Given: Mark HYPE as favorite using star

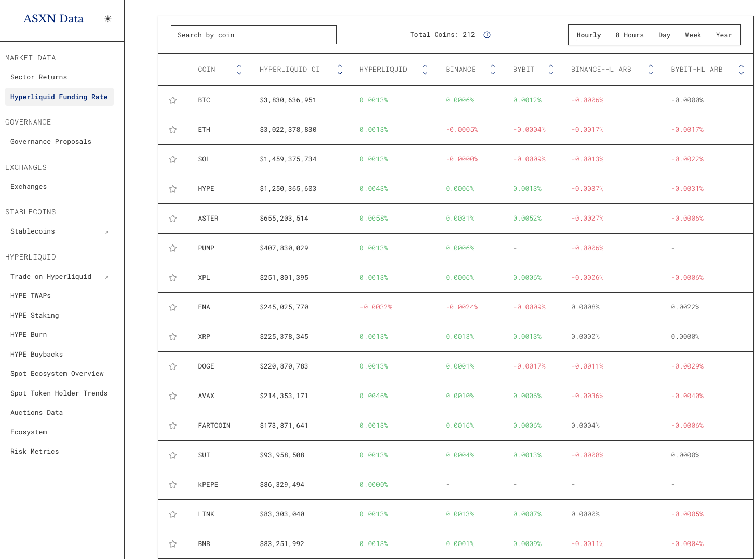Looking at the screenshot, I should (173, 189).
